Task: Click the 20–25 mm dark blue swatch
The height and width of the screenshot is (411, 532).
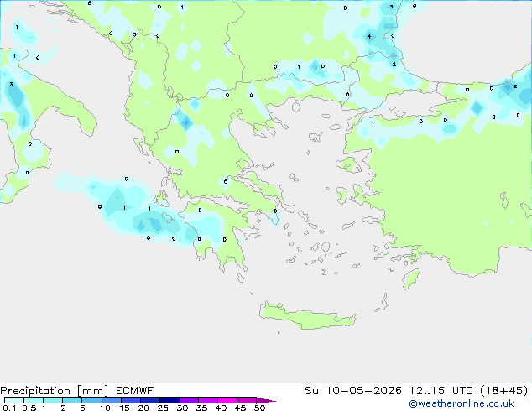Action: [x=150, y=400]
